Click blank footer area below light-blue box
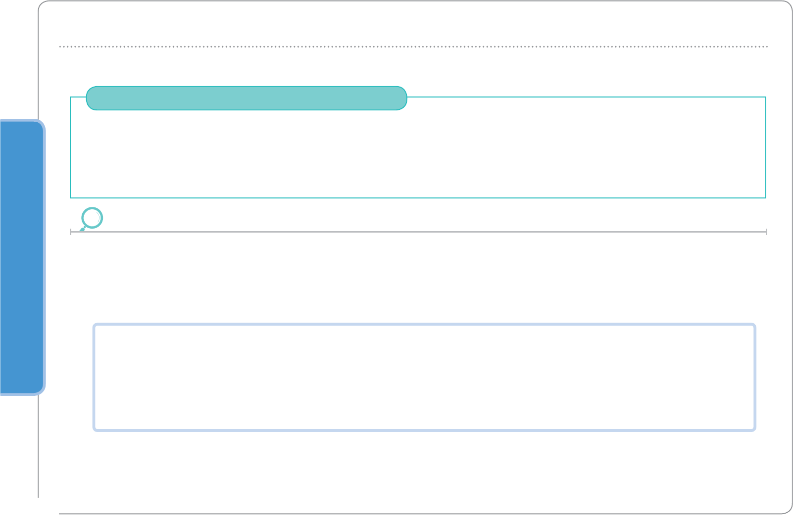 click(418, 470)
